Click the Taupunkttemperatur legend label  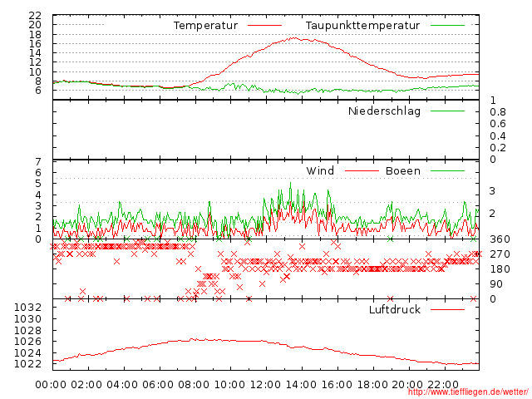coord(362,26)
